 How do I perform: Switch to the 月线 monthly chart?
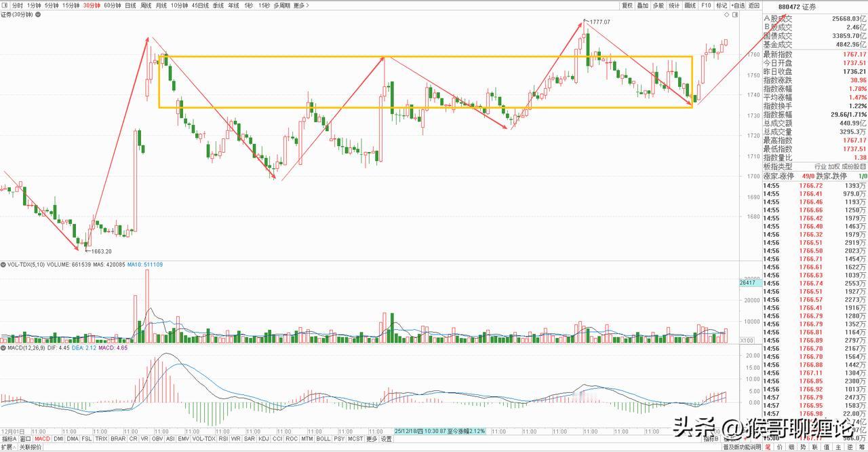161,5
